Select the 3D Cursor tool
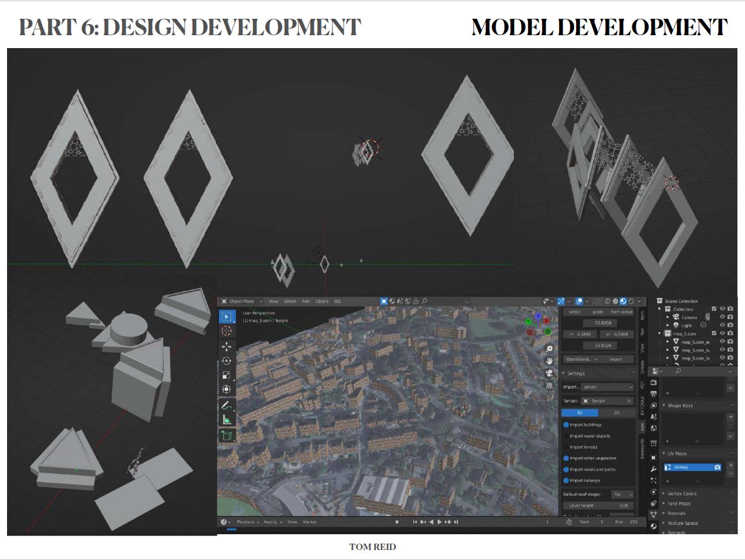This screenshot has height=560, width=745. (x=226, y=331)
